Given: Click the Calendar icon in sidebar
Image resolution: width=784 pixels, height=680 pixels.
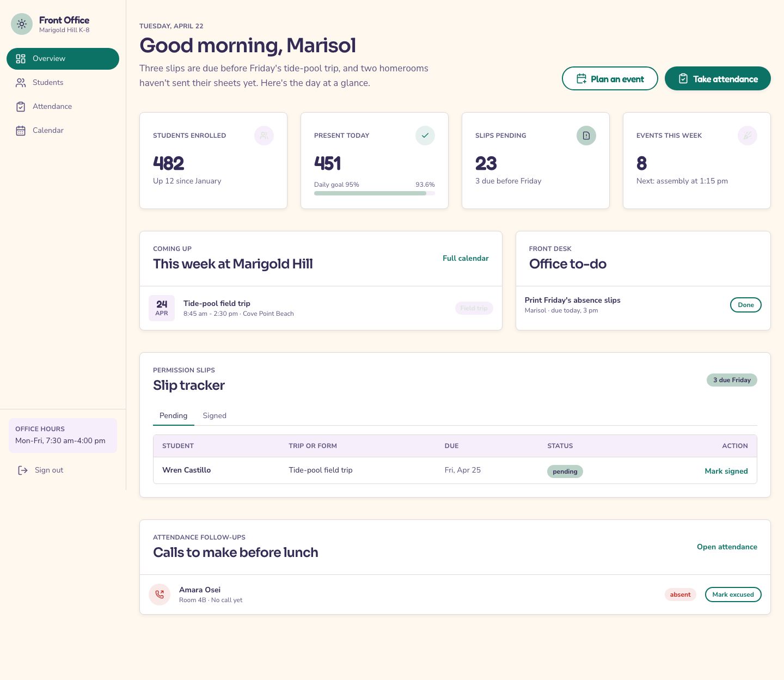Looking at the screenshot, I should (x=21, y=131).
